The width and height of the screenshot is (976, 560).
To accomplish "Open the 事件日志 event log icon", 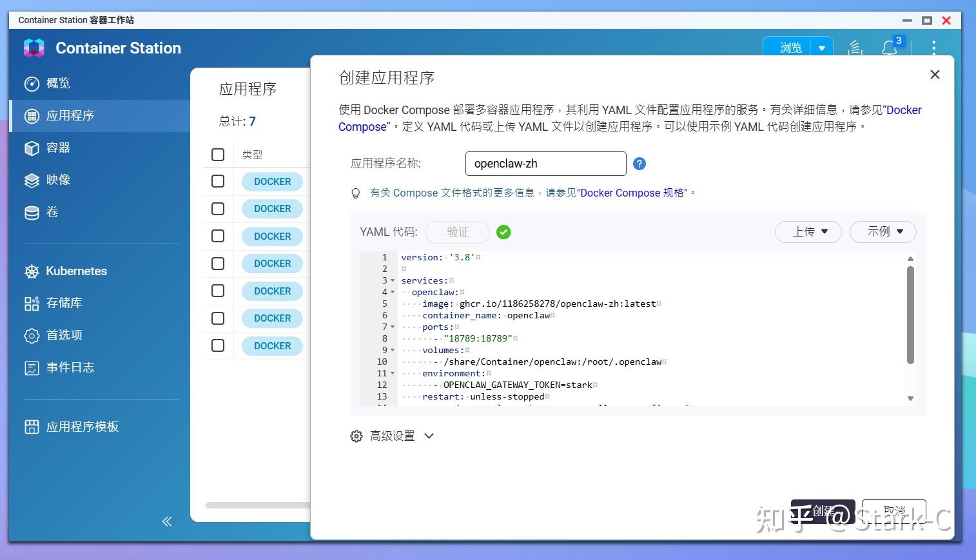I will pos(32,368).
